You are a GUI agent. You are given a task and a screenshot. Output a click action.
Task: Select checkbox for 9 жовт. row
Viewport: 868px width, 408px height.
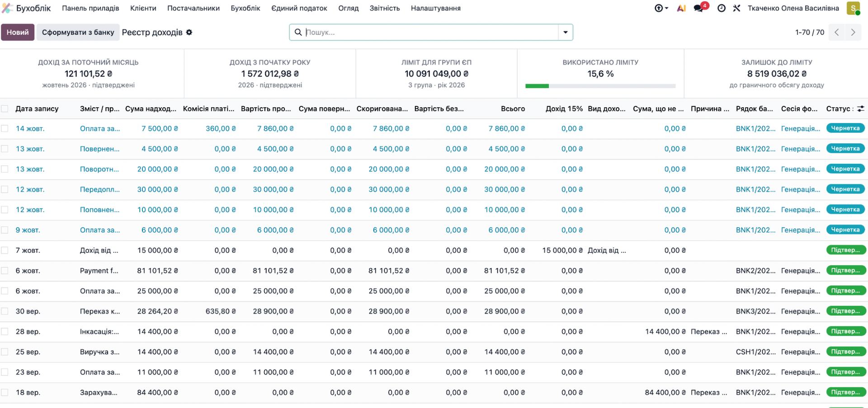coord(5,230)
